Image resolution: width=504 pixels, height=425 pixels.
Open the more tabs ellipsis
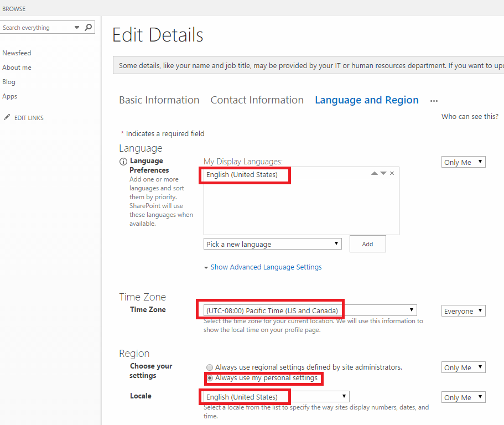[x=434, y=101]
